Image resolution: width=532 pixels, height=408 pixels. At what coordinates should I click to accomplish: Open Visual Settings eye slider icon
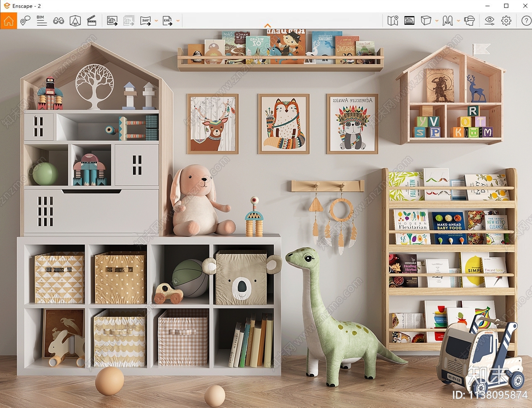pyautogui.click(x=489, y=21)
